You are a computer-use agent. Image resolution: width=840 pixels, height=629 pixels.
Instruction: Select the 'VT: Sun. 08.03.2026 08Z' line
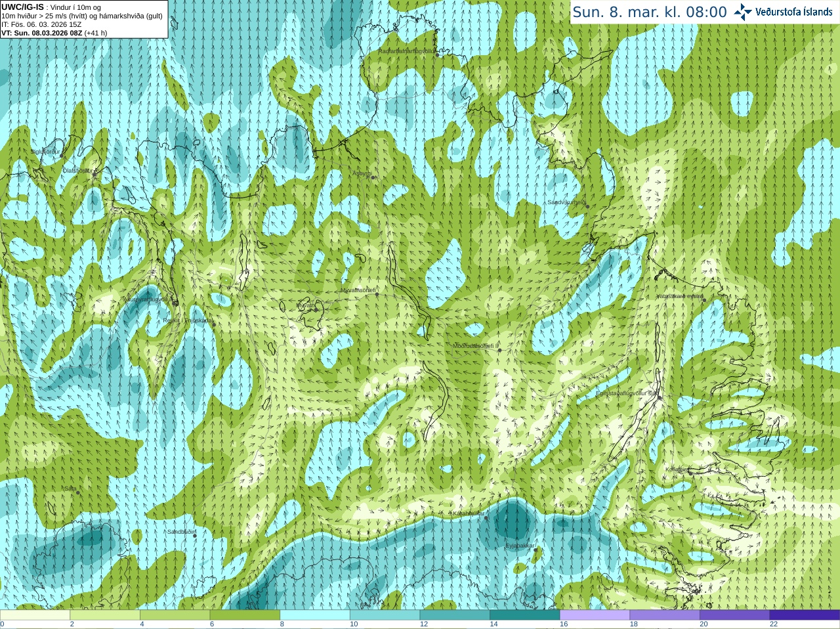pyautogui.click(x=43, y=33)
